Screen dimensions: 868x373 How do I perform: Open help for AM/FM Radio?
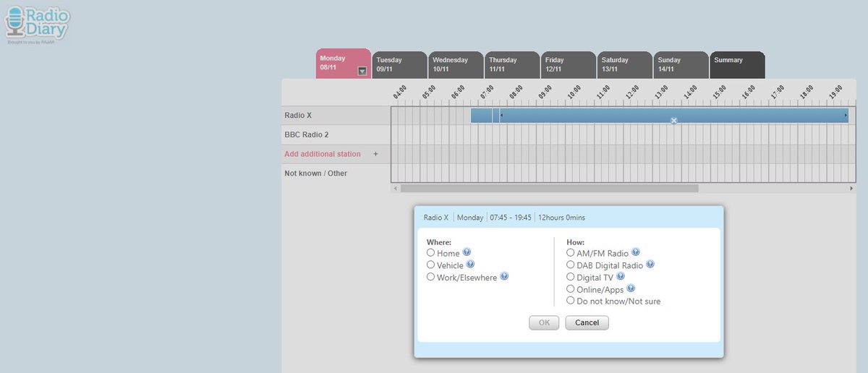point(635,252)
